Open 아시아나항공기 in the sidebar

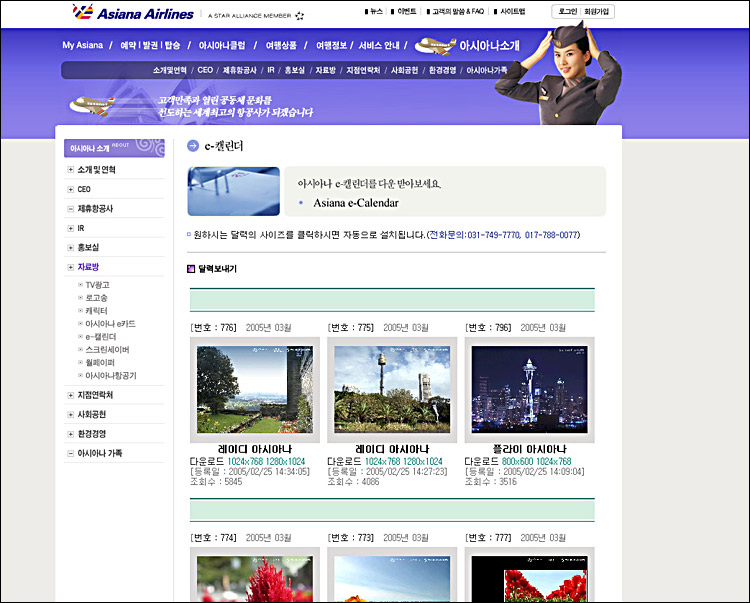[111, 375]
